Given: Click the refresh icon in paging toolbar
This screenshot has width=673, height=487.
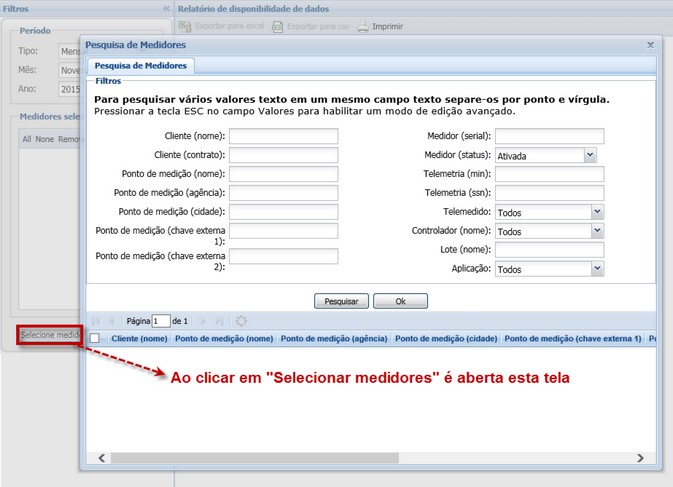Looking at the screenshot, I should [x=241, y=321].
